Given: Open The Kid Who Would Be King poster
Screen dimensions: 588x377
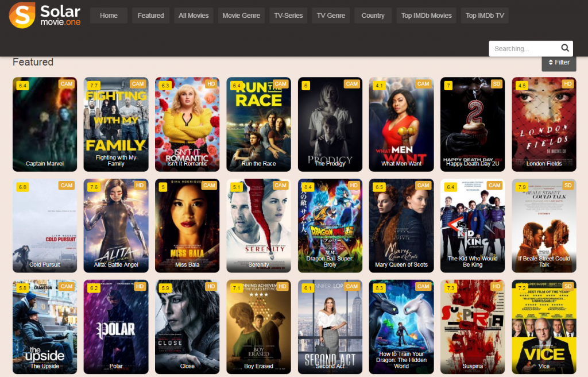Looking at the screenshot, I should (x=473, y=226).
